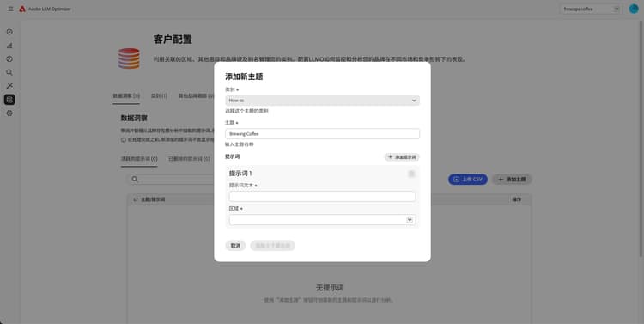
Task: Select the 已删除的提示词 (0) tab
Action: tap(189, 159)
